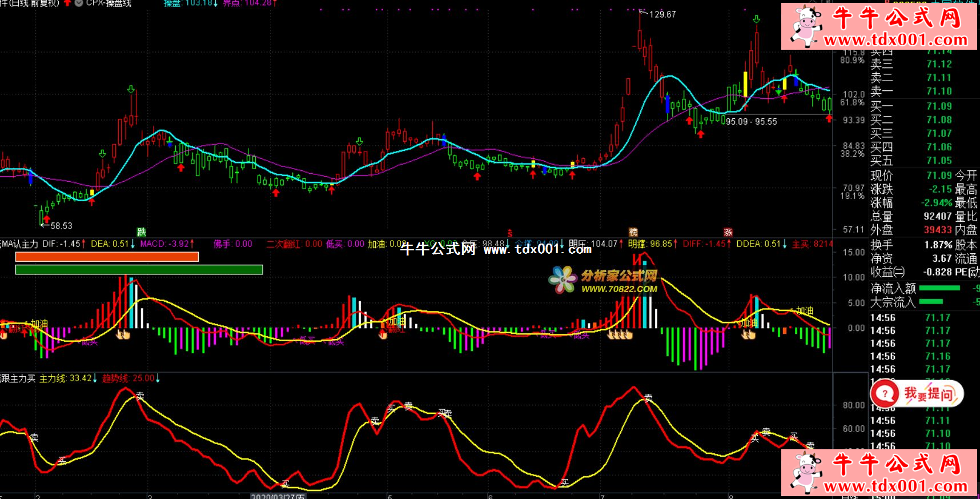The image size is (980, 499).
Task: Click the gray circular indicator dropdown before CPX
Action: tap(79, 3)
